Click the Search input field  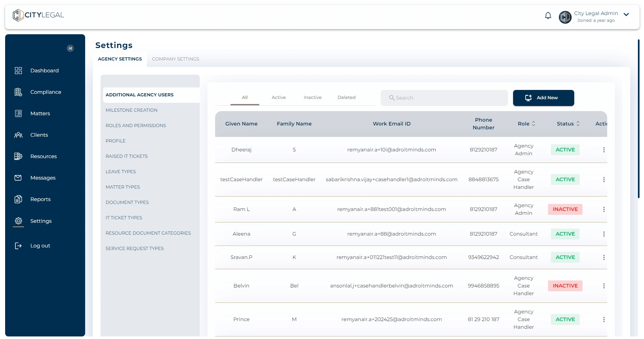point(444,98)
